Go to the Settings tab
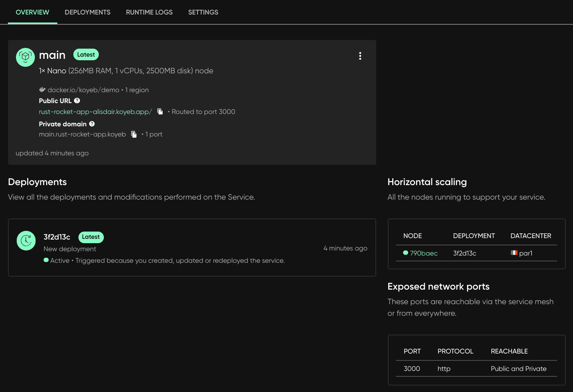The width and height of the screenshot is (573, 392). (203, 12)
